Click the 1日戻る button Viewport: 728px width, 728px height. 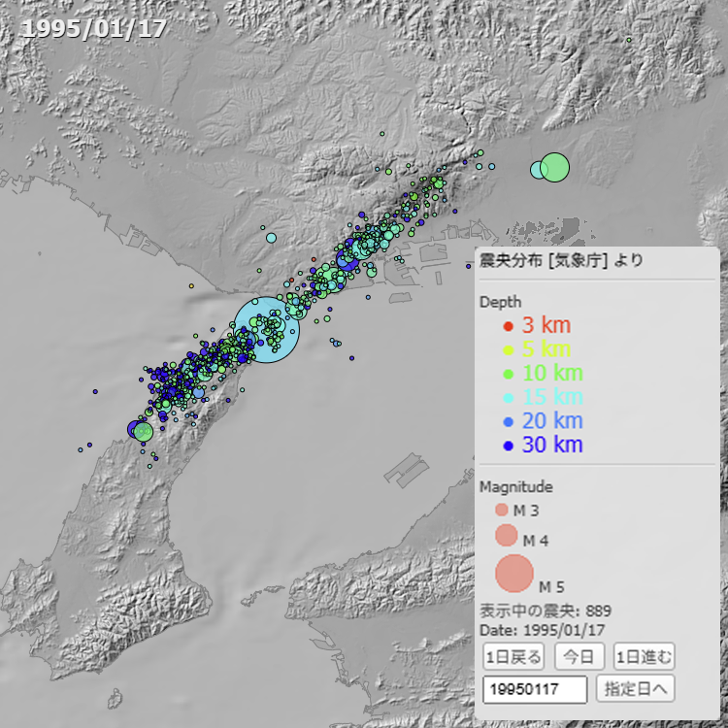[513, 656]
